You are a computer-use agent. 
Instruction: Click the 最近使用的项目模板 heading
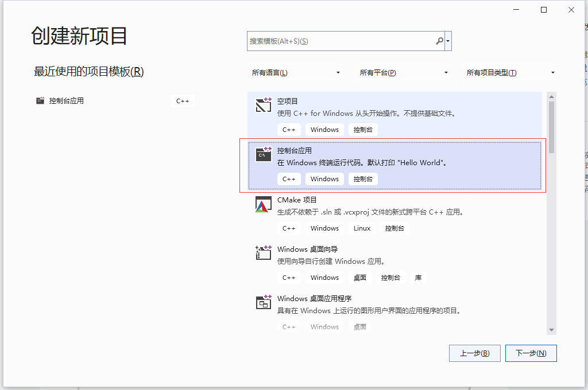[x=89, y=71]
